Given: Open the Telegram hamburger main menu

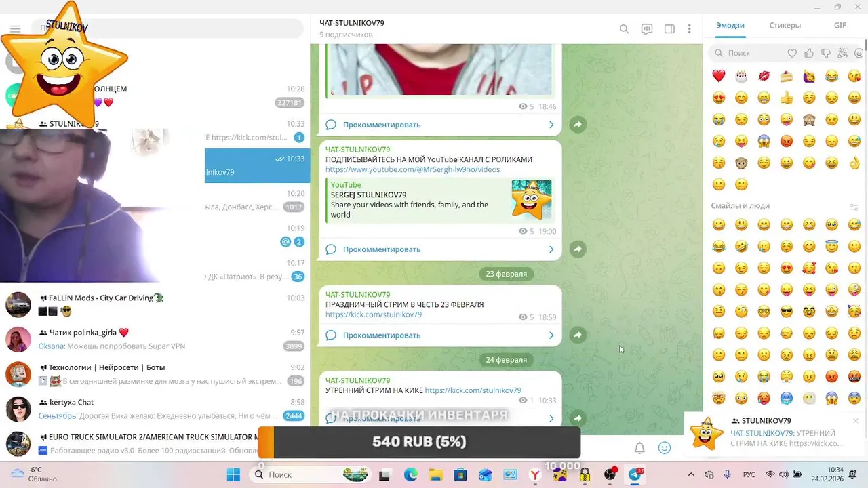Looking at the screenshot, I should pos(15,29).
